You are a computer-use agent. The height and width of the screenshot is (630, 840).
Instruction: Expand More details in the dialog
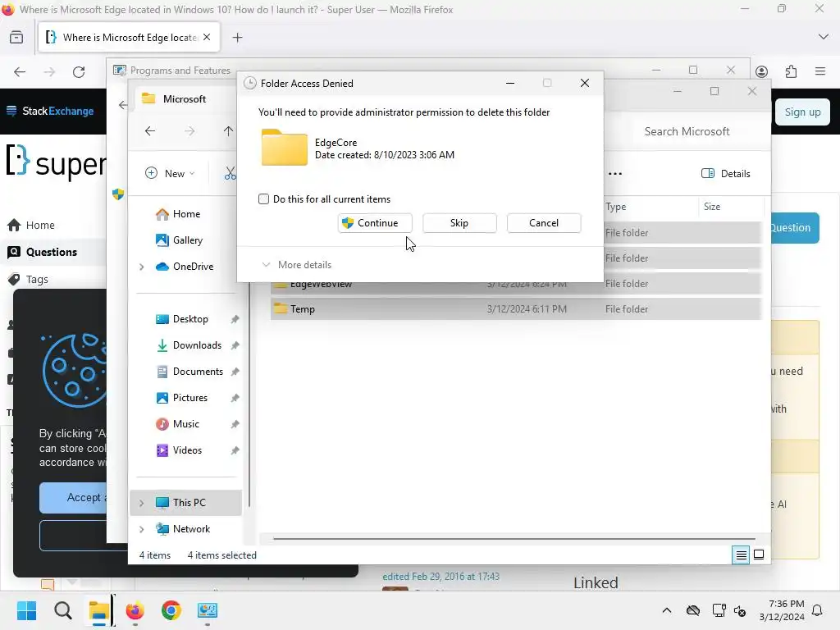pyautogui.click(x=296, y=265)
